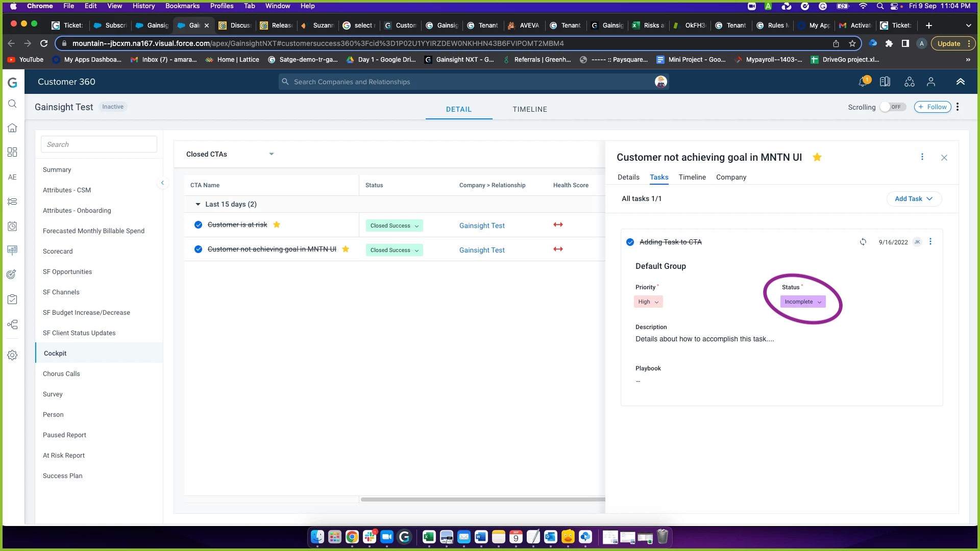Open the Chrome extensions puzzle icon
This screenshot has height=551, width=980.
889,43
